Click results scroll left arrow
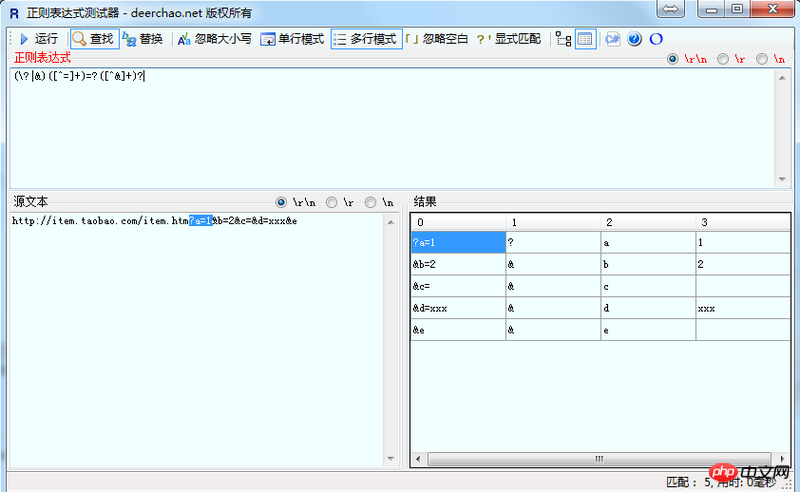Image resolution: width=800 pixels, height=492 pixels. point(418,459)
